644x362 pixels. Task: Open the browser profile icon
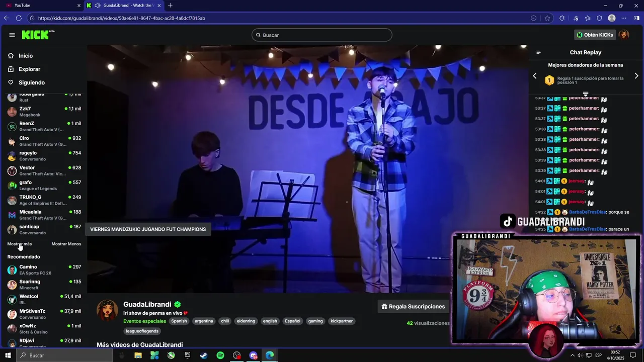(612, 18)
